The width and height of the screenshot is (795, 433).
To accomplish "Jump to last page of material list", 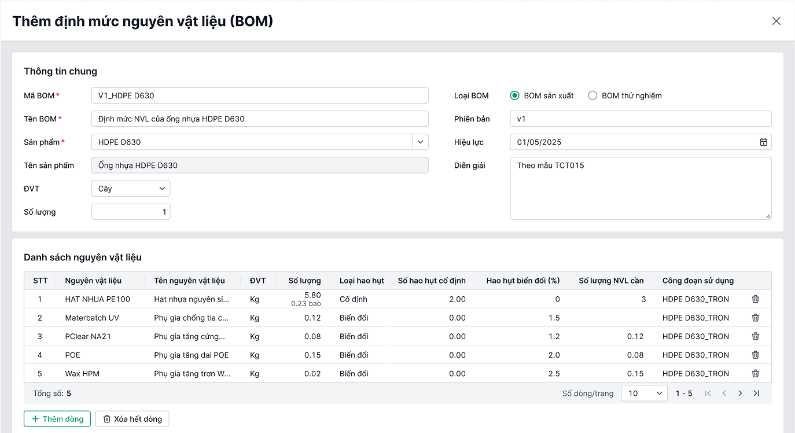I will tap(756, 394).
